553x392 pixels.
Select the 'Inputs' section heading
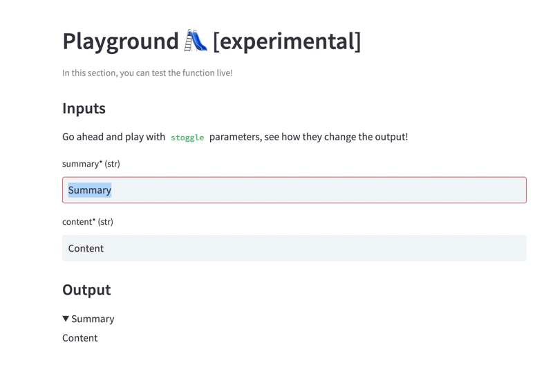coord(84,109)
